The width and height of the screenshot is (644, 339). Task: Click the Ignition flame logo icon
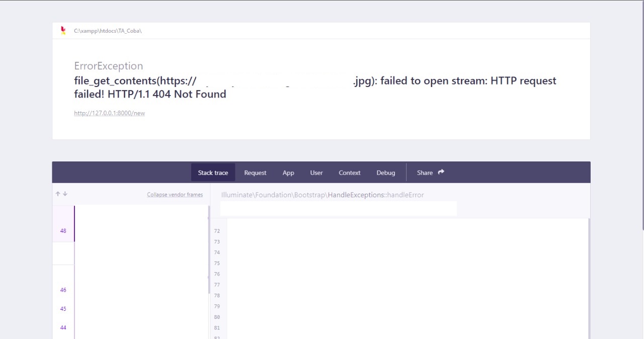point(63,31)
